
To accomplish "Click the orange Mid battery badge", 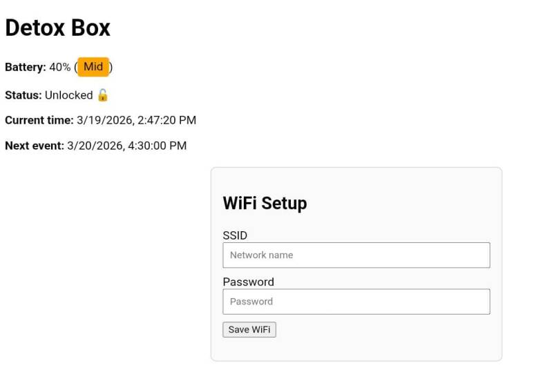I will 93,67.
